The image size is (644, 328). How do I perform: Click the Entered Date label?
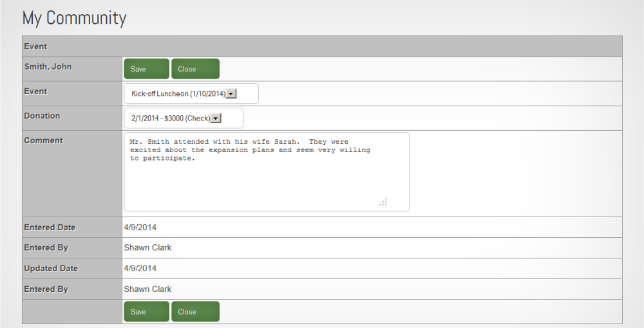click(50, 227)
